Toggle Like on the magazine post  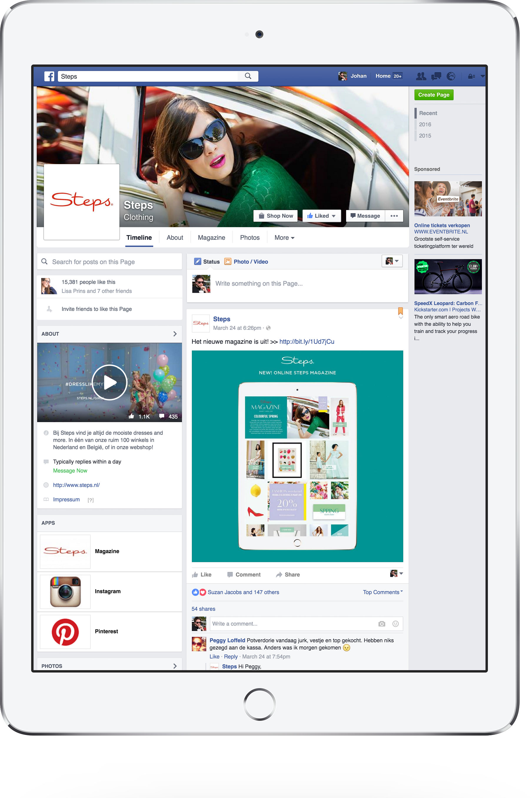pos(202,574)
